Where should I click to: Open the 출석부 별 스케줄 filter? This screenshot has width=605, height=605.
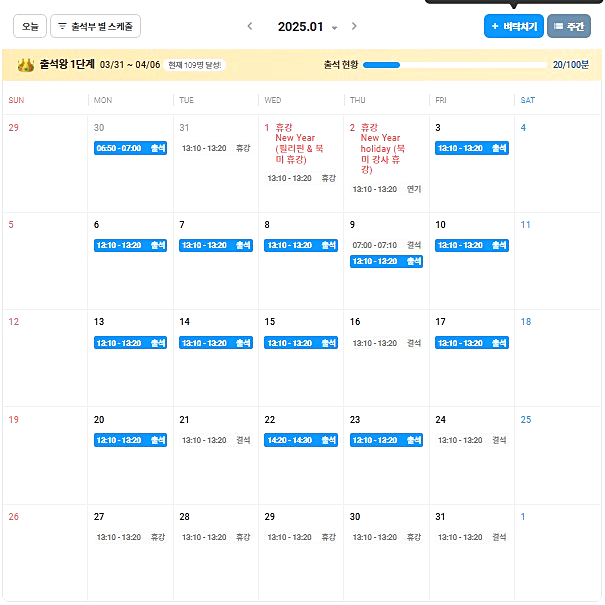pos(96,26)
